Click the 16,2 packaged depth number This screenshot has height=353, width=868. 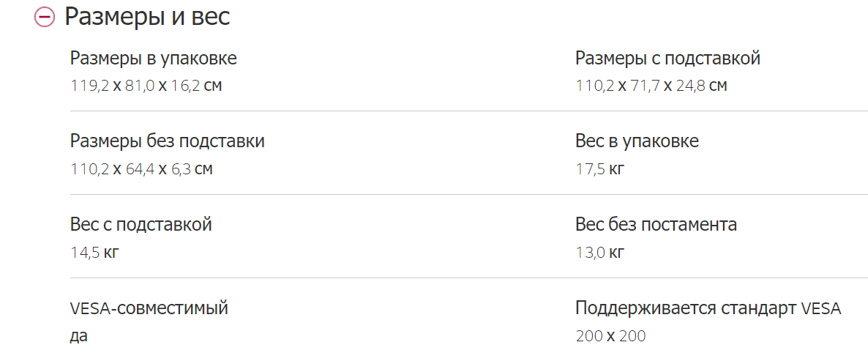(184, 86)
